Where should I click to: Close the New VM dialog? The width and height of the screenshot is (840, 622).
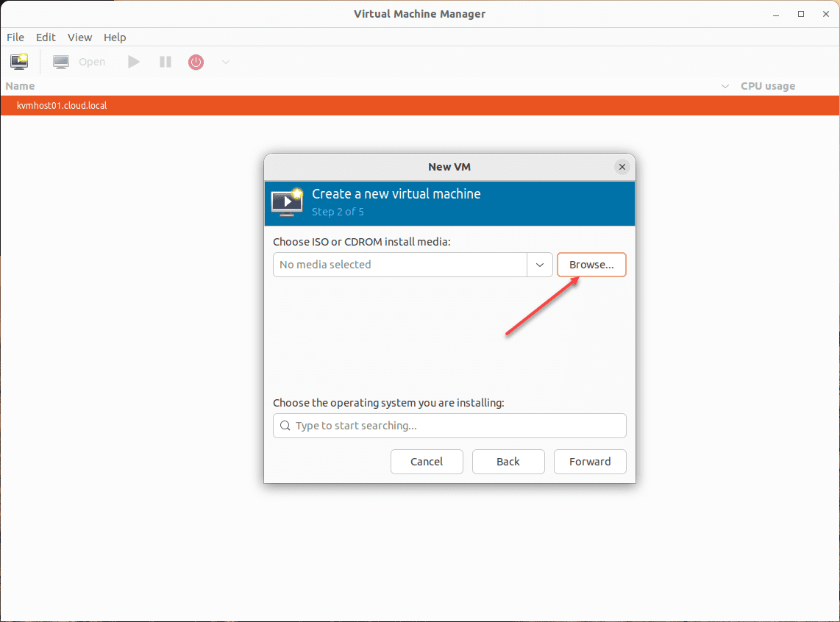coord(622,167)
